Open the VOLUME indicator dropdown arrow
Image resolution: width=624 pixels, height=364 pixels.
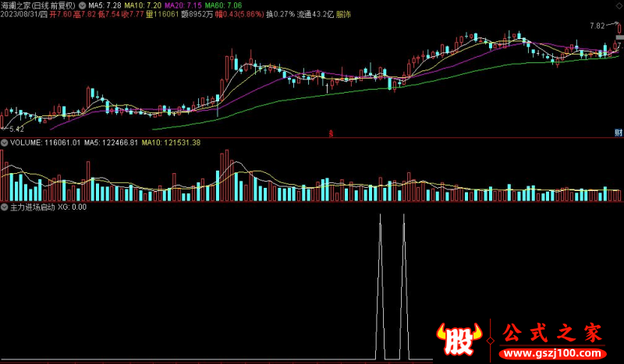(5, 143)
